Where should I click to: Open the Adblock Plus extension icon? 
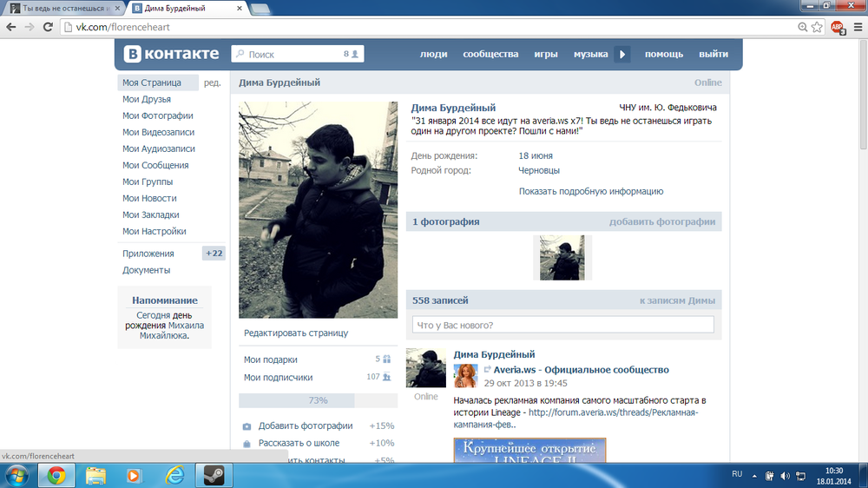pos(837,27)
